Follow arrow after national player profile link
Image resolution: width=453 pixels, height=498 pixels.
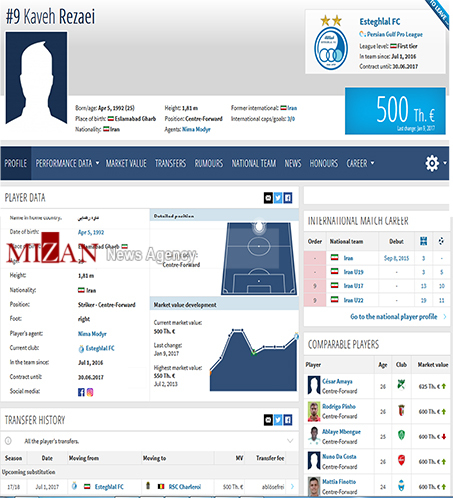coord(445,316)
